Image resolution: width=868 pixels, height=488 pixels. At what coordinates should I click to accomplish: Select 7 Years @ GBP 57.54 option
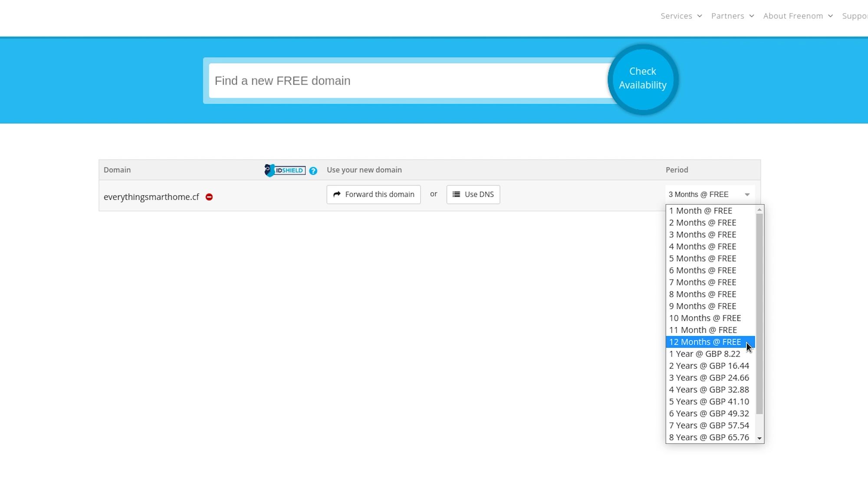(710, 426)
